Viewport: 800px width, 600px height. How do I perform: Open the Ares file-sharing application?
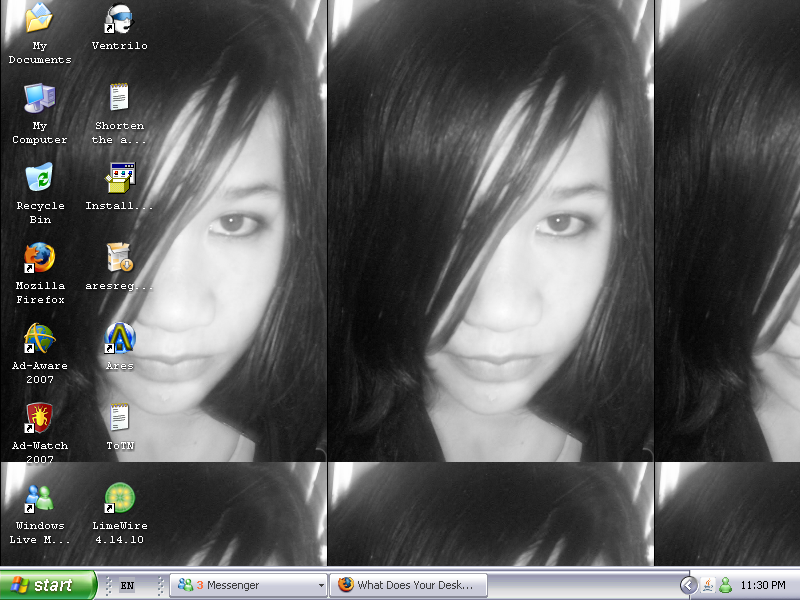pyautogui.click(x=119, y=340)
